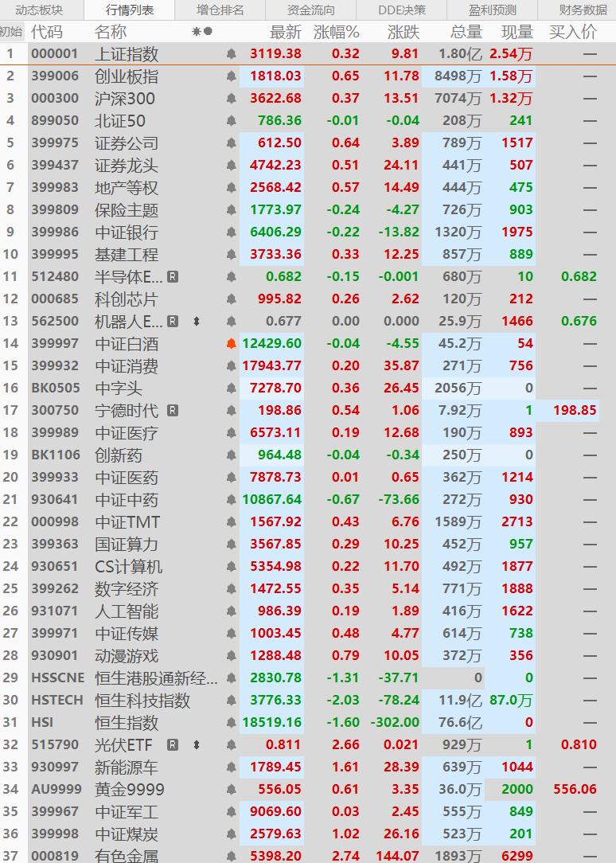This screenshot has width=616, height=863.
Task: Click alert bell for 科创芯片
Action: pyautogui.click(x=231, y=299)
